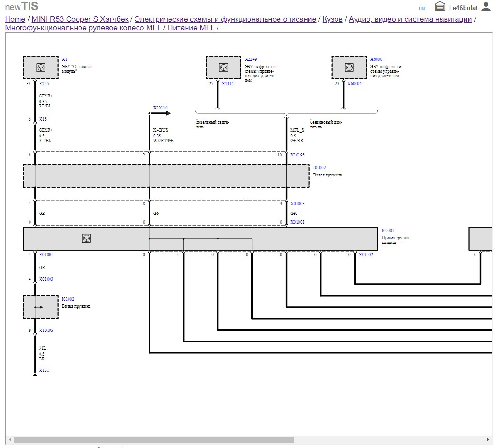Click the MFL_S wire label
This screenshot has width=496, height=448.
(298, 130)
